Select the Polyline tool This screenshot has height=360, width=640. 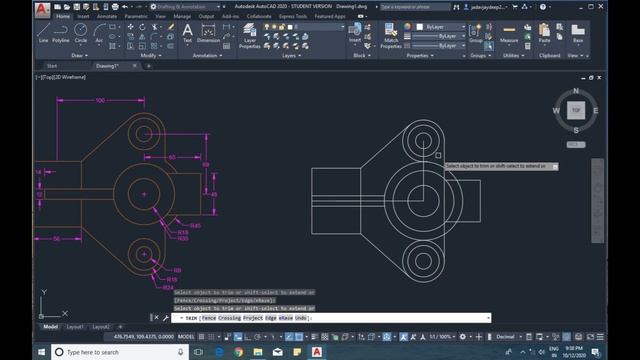60,33
